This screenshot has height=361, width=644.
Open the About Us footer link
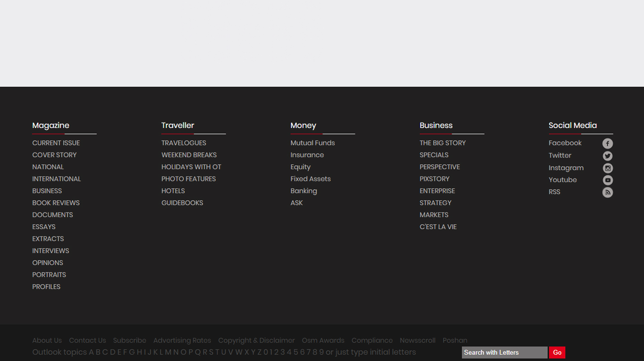point(47,340)
